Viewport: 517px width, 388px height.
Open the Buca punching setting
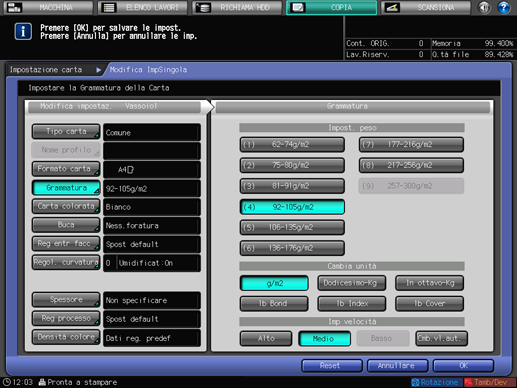66,225
